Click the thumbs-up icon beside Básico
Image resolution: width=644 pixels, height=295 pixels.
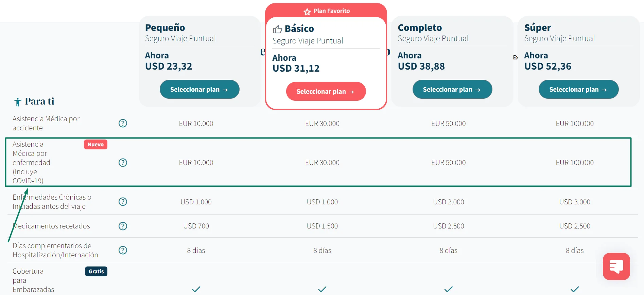pyautogui.click(x=277, y=29)
